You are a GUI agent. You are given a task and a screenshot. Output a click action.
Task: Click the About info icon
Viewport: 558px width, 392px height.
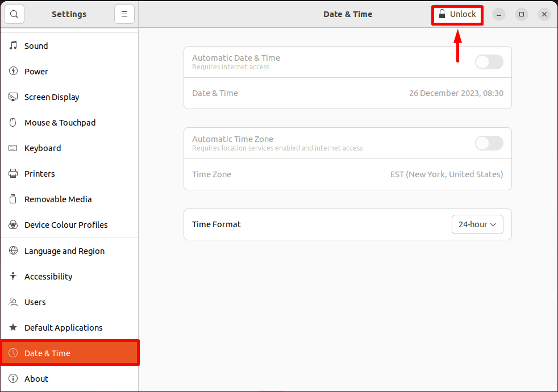click(13, 378)
